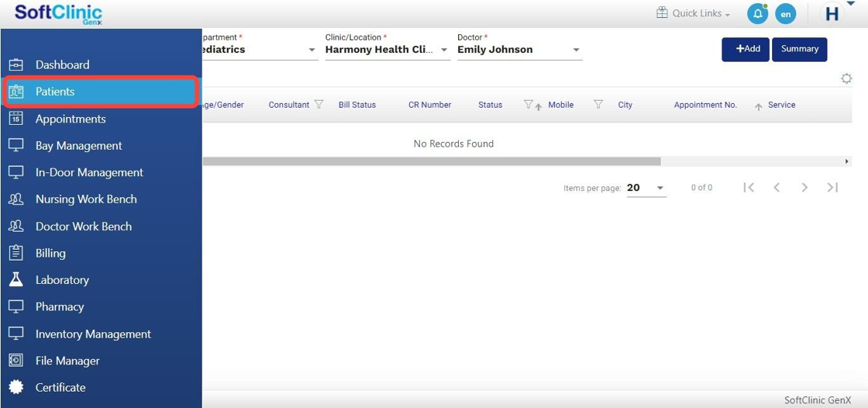The height and width of the screenshot is (408, 868).
Task: Expand the Quick Links menu
Action: click(694, 13)
